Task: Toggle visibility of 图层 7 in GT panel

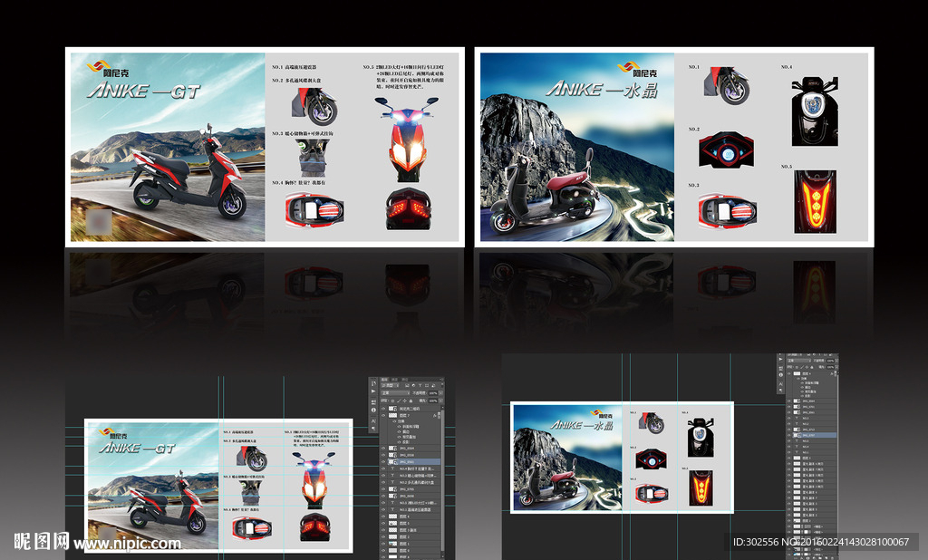Action: coord(383,416)
